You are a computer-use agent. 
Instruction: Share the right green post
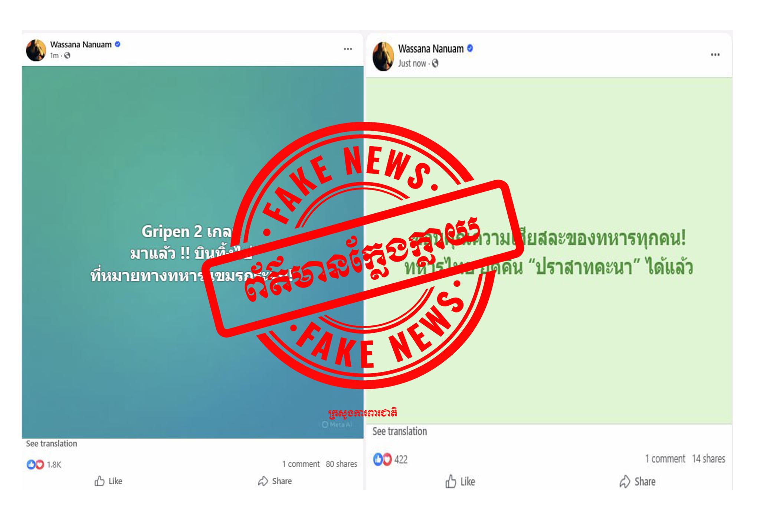pos(637,482)
